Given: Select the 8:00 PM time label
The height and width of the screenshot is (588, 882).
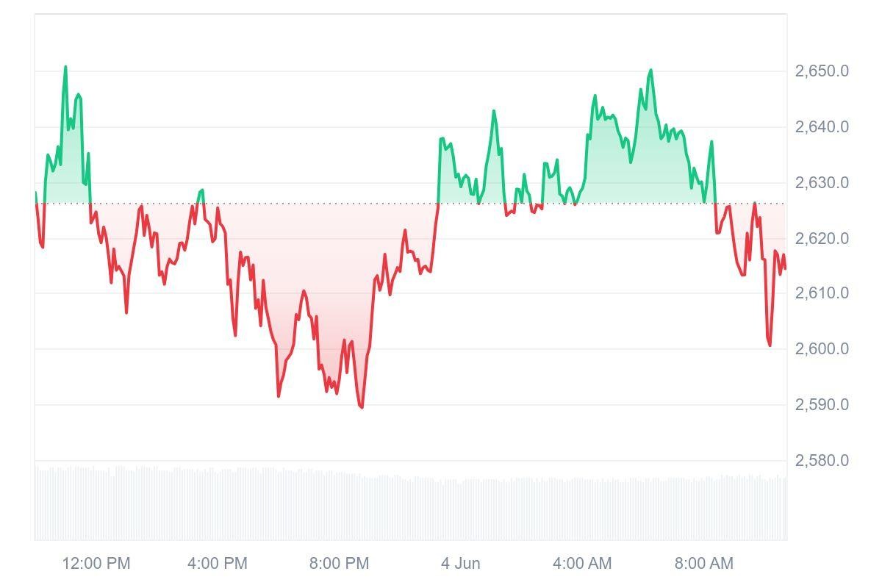Looking at the screenshot, I should coord(339,564).
